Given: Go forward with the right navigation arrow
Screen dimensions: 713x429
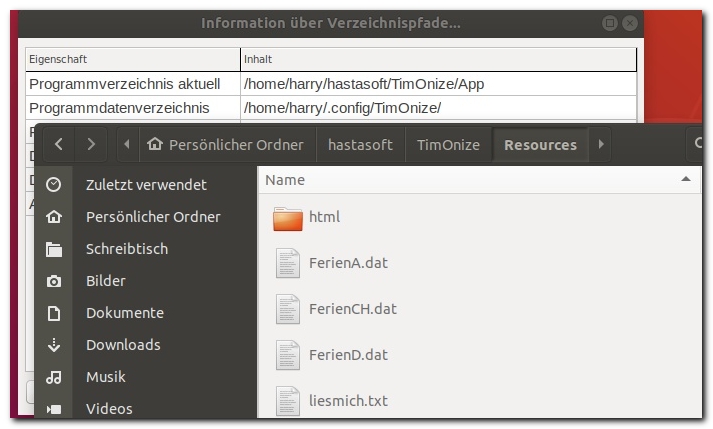Looking at the screenshot, I should pos(91,145).
